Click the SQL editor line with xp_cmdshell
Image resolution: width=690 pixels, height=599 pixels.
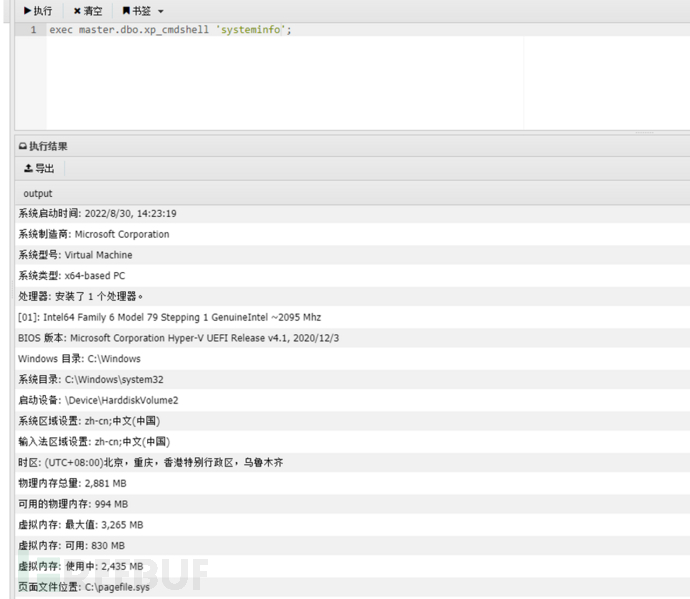point(368,30)
